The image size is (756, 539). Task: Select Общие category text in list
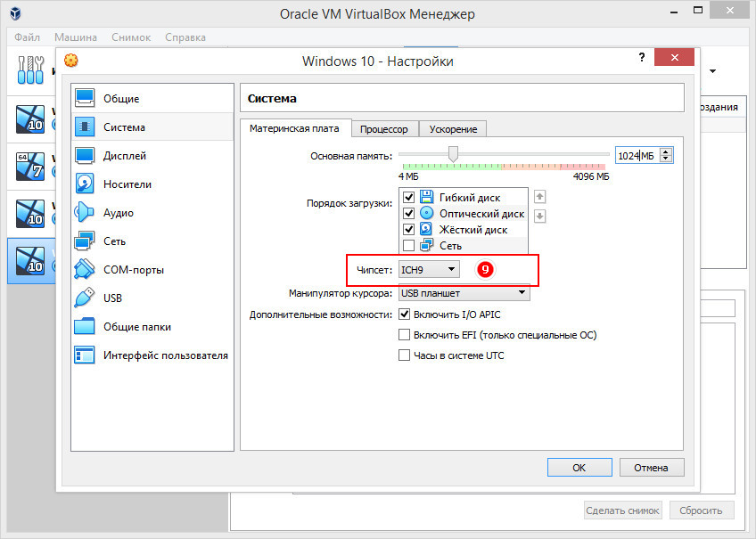pyautogui.click(x=121, y=99)
